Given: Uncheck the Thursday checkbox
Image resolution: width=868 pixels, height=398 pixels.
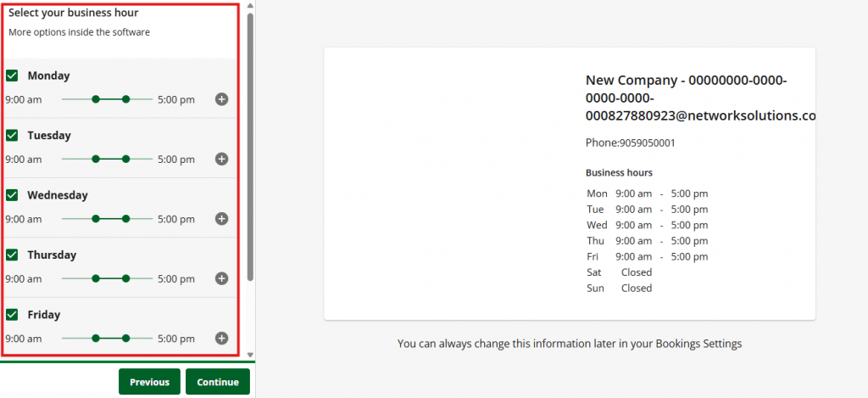Looking at the screenshot, I should [13, 255].
